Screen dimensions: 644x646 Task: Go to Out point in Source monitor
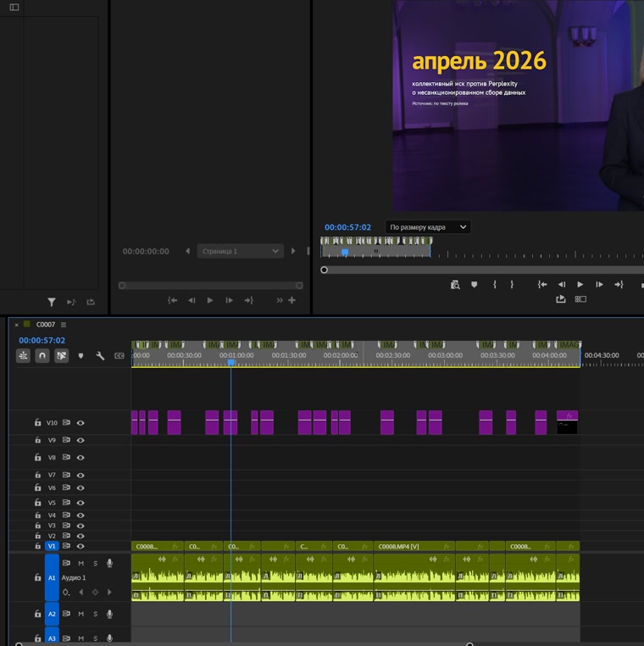pyautogui.click(x=249, y=301)
